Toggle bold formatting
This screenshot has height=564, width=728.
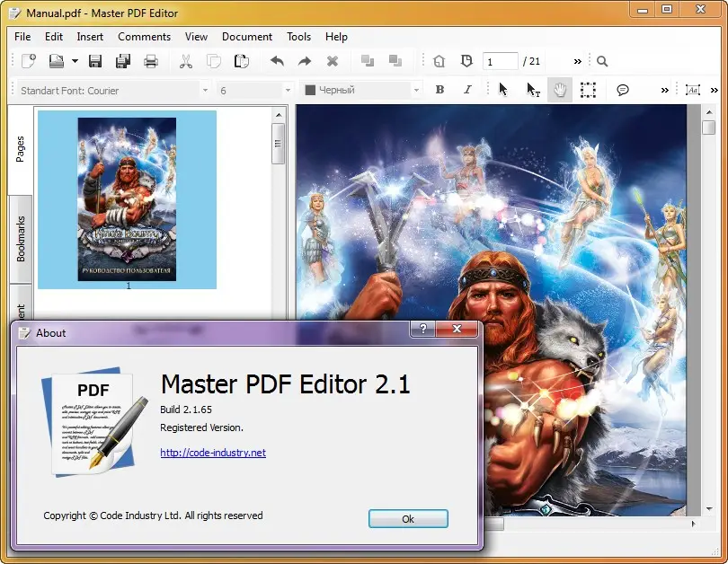click(439, 90)
